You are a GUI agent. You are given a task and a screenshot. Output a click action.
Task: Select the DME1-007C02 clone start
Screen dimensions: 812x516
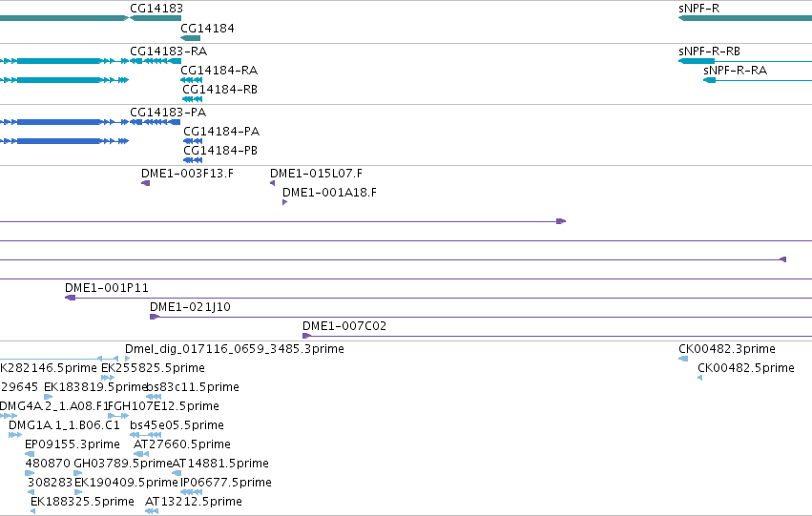[306, 336]
